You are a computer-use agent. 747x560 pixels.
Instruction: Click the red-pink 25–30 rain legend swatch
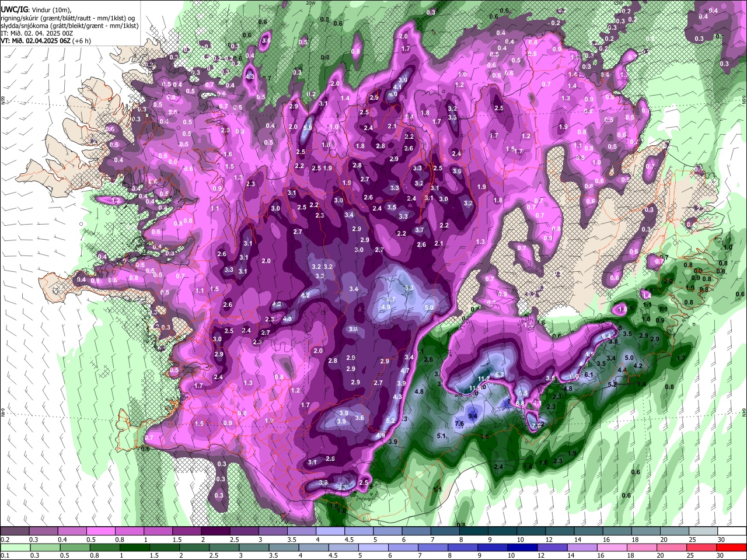coord(700,548)
